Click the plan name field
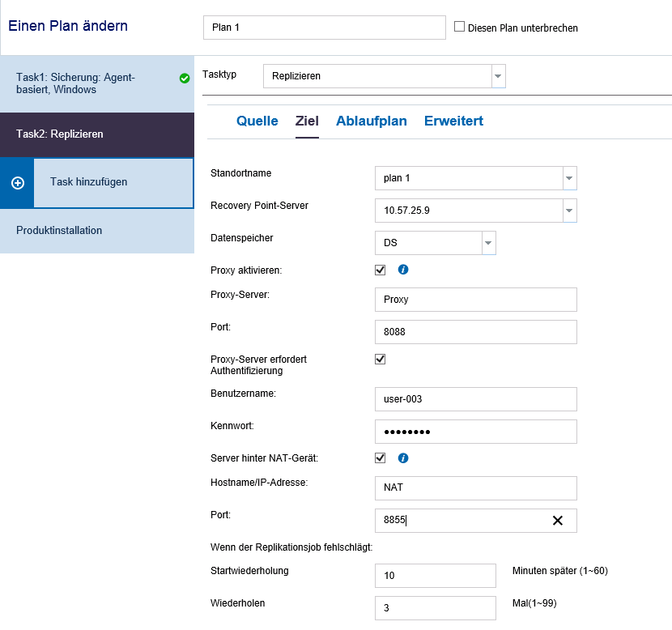 [324, 27]
